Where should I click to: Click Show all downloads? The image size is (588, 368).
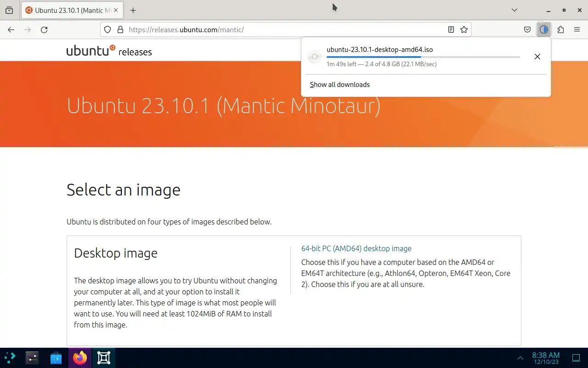pyautogui.click(x=339, y=85)
